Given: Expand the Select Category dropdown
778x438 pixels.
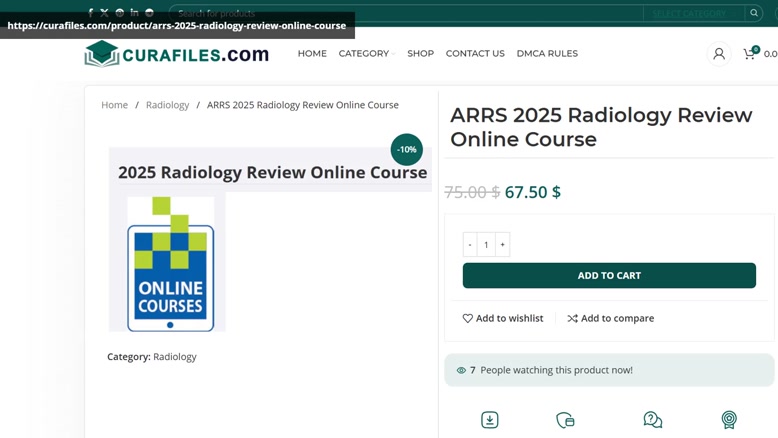Looking at the screenshot, I should click(x=694, y=13).
